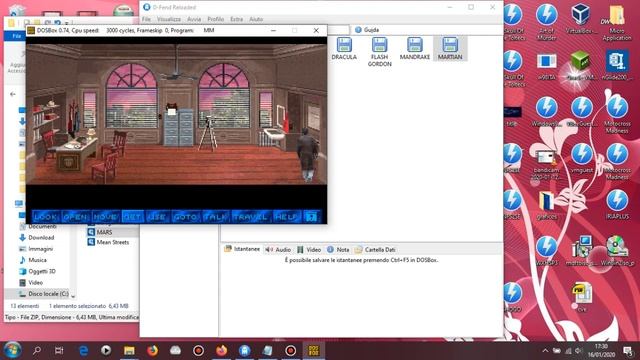Select the MARTIAN profile icon
640x360 pixels.
coord(450,49)
